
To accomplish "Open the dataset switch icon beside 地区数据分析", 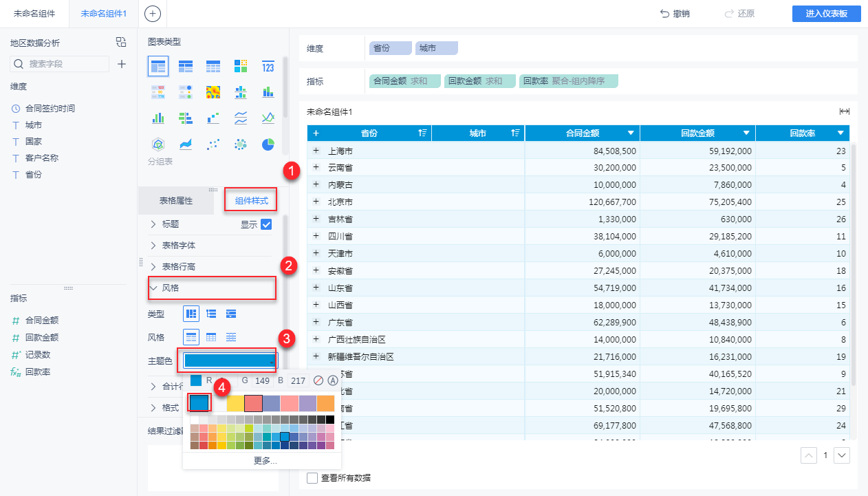I will [x=121, y=42].
